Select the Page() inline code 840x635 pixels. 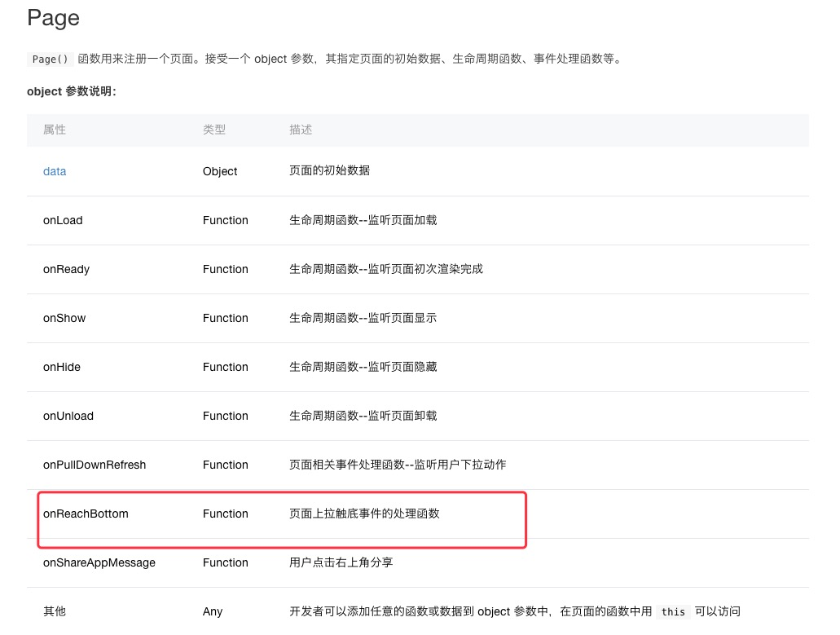[x=50, y=59]
